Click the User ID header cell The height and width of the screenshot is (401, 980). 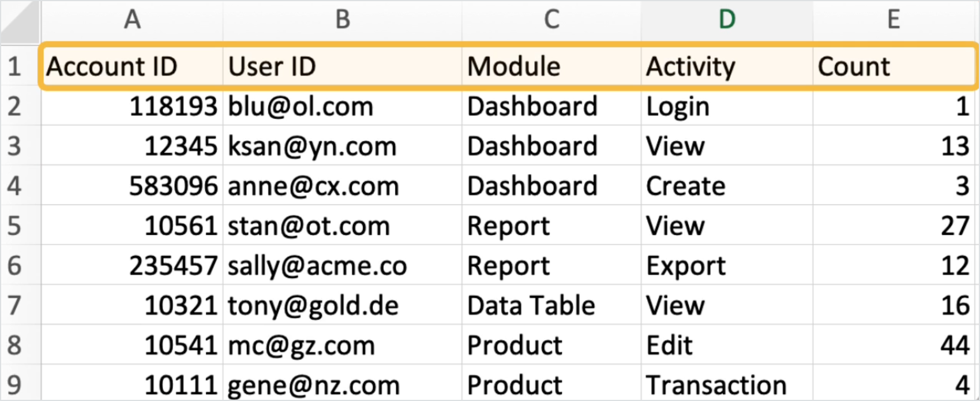tap(342, 66)
